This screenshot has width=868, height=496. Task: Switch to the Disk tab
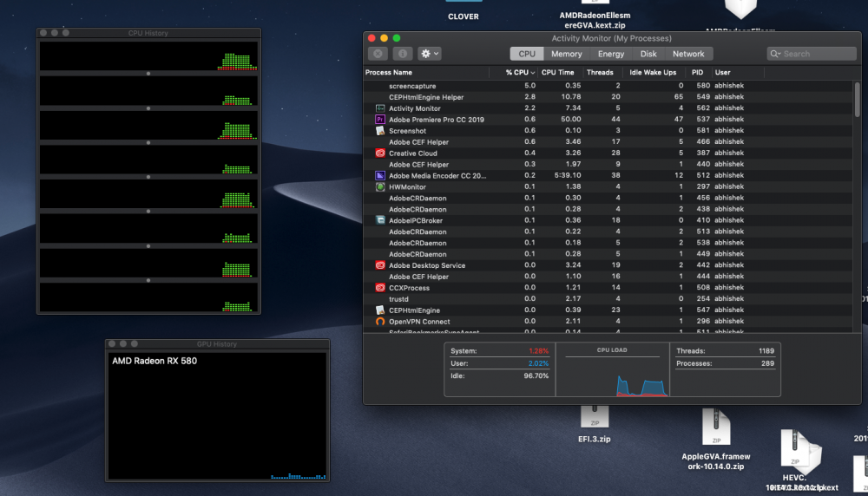pyautogui.click(x=648, y=54)
